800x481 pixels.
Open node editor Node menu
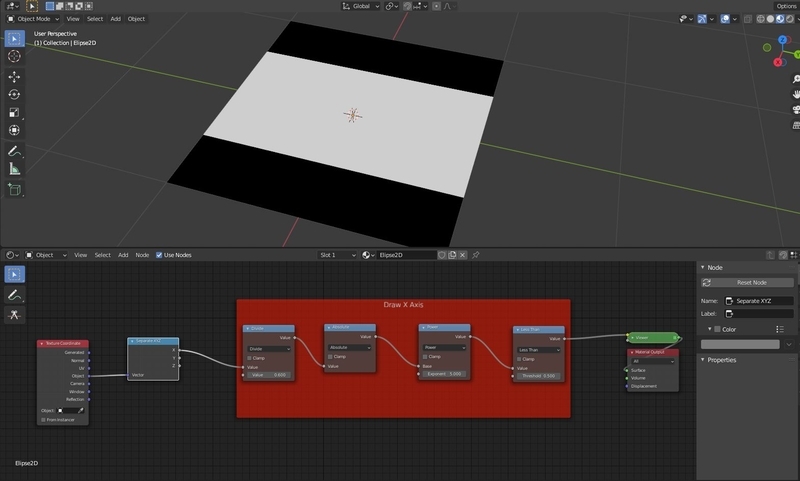pos(142,255)
